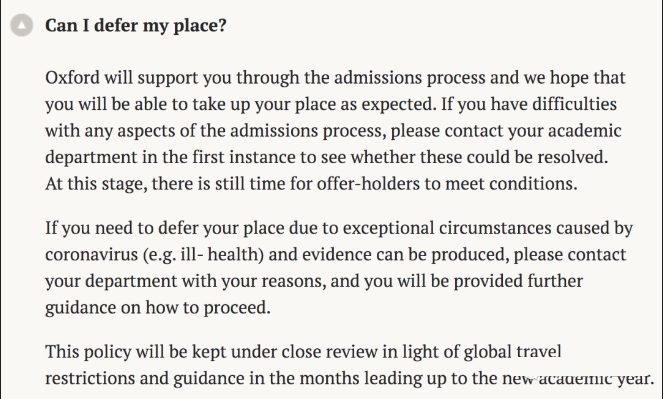The height and width of the screenshot is (399, 663).
Task: Click the 'Can I defer my place?' heading
Action: [x=136, y=25]
